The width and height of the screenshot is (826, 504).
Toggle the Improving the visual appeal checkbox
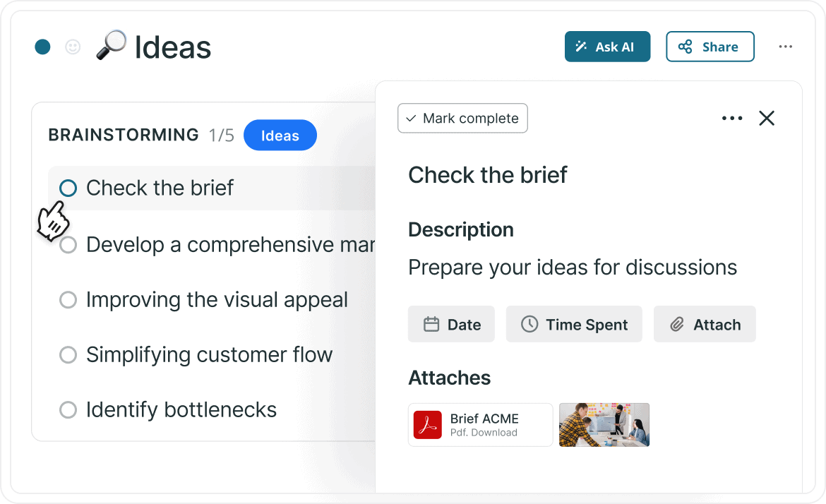(68, 300)
